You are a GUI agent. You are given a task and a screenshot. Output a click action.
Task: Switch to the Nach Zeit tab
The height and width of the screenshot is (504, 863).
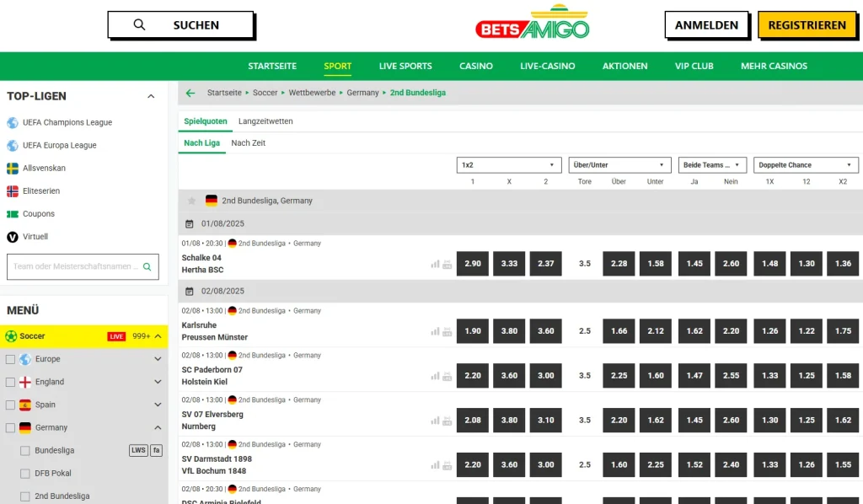(249, 143)
